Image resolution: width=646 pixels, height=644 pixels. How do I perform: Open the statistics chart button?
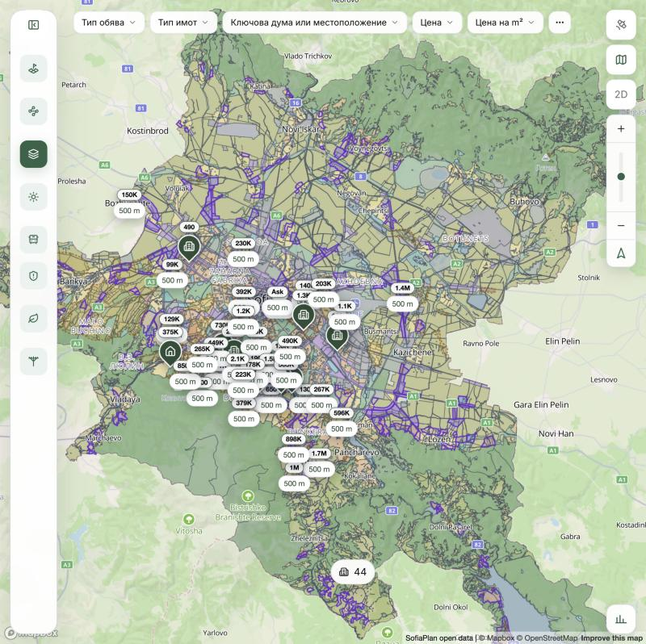point(621,619)
